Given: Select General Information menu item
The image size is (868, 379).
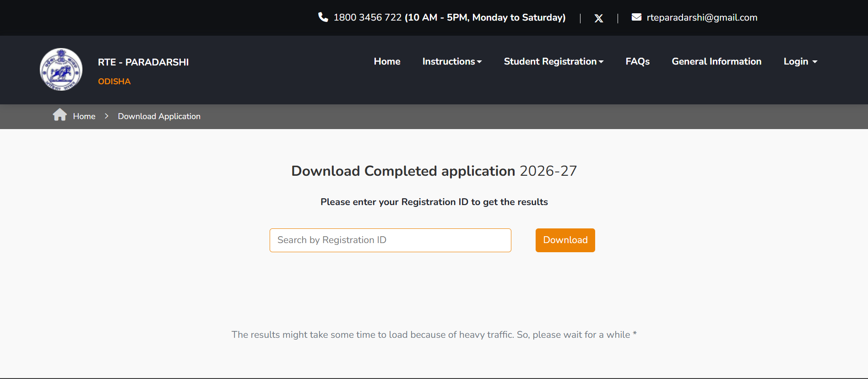Looking at the screenshot, I should (x=716, y=61).
